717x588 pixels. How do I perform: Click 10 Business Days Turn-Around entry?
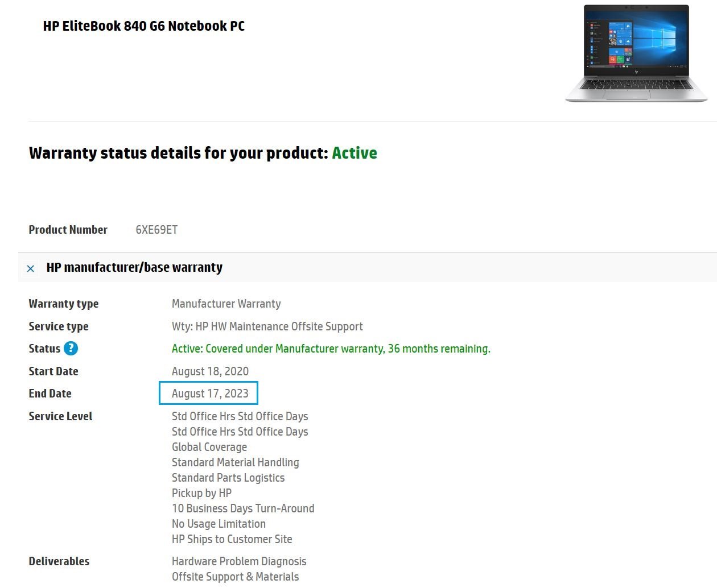[243, 508]
